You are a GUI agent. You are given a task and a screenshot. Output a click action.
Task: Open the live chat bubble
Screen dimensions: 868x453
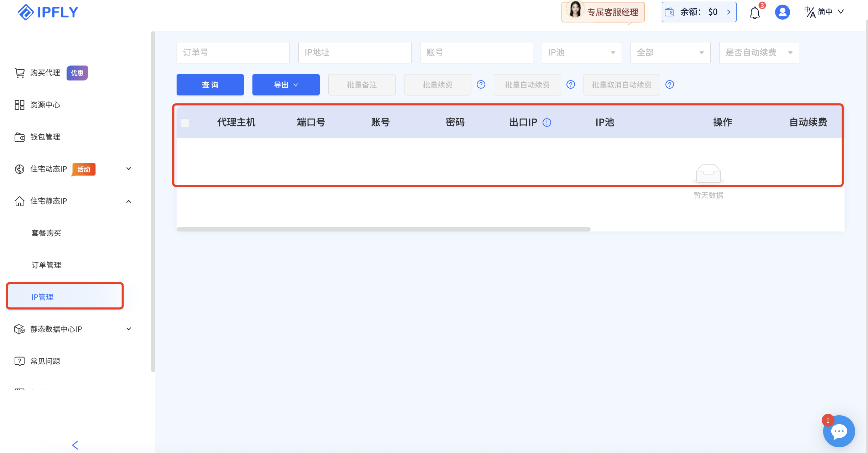(x=839, y=431)
